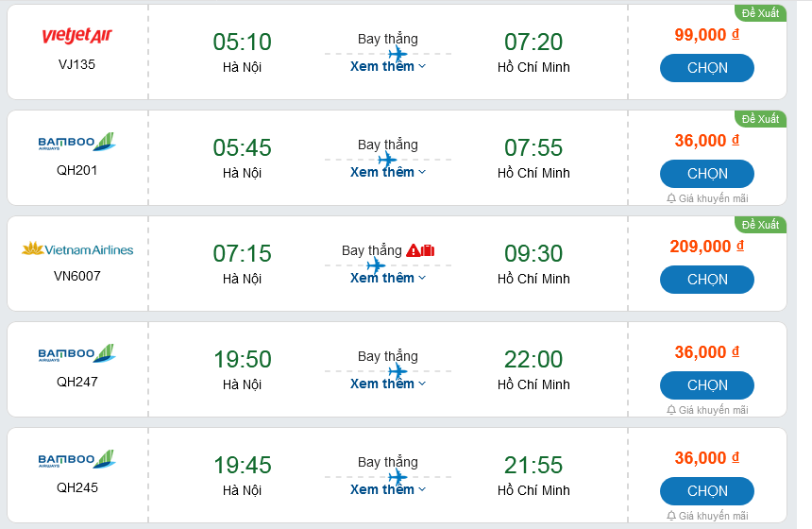812x529 pixels.
Task: Expand Xem thêm details for QH247
Action: 388,384
